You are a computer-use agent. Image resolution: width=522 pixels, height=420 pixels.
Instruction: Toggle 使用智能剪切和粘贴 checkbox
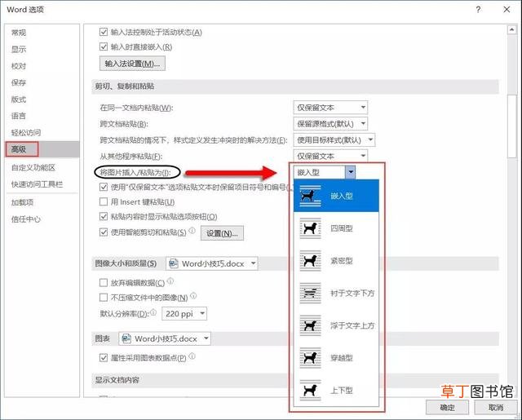[x=104, y=232]
